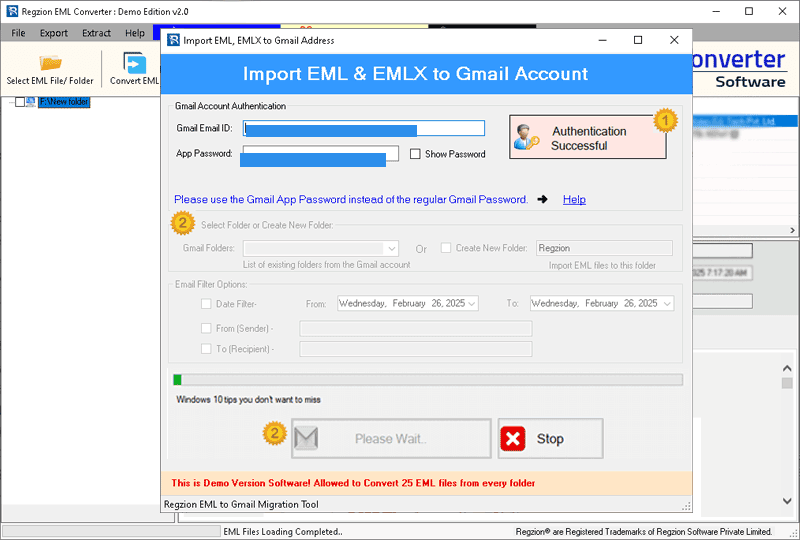Click the main window scroll down arrow
Viewport: 800px width, 540px height.
[787, 501]
